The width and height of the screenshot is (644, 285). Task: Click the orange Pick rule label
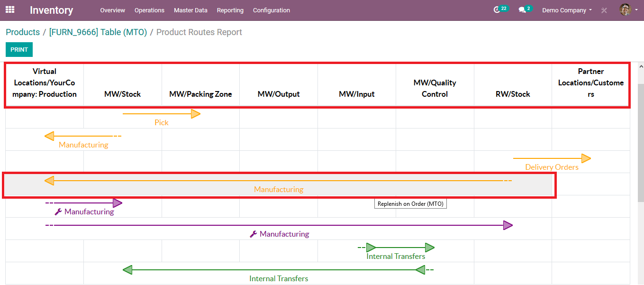pos(162,122)
